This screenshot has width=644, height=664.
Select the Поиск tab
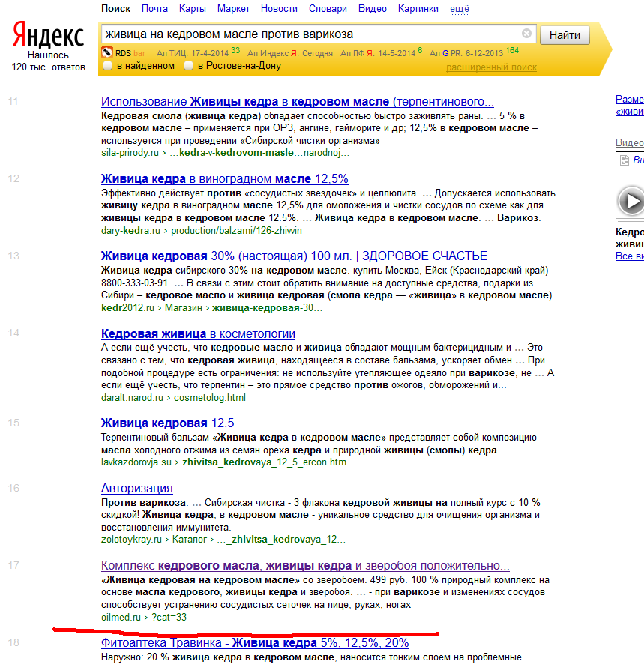pos(115,9)
